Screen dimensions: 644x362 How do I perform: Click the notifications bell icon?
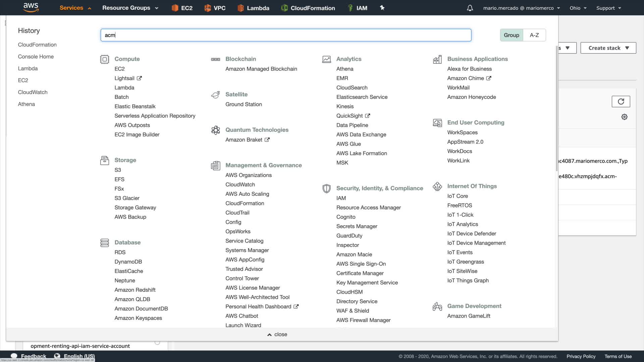[470, 8]
